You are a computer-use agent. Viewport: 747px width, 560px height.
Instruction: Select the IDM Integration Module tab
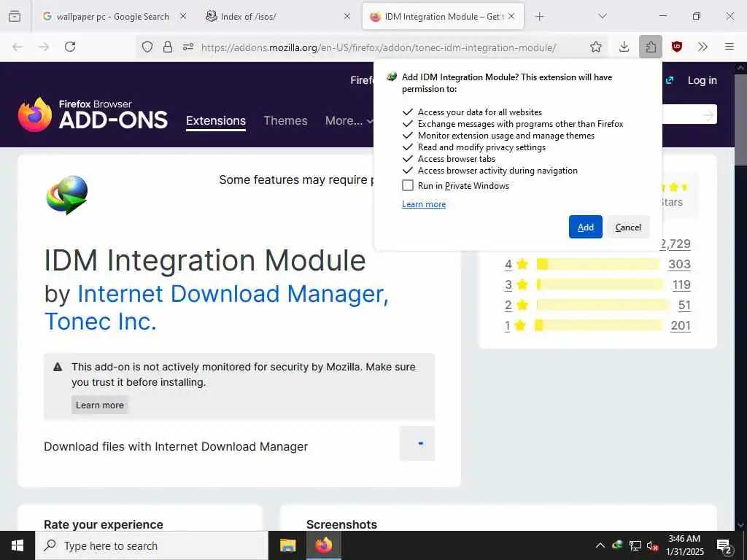click(x=443, y=17)
